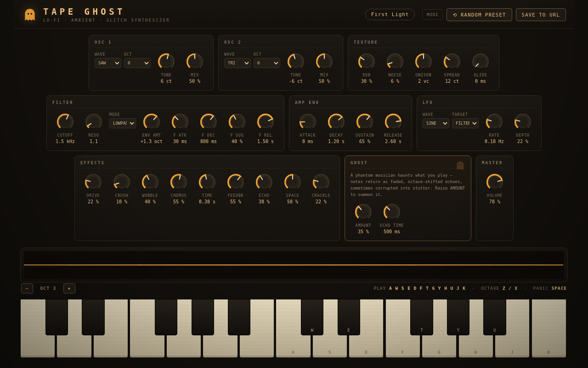This screenshot has width=588, height=368.
Task: Open the OSC 1 wave dropdown
Action: (x=108, y=63)
